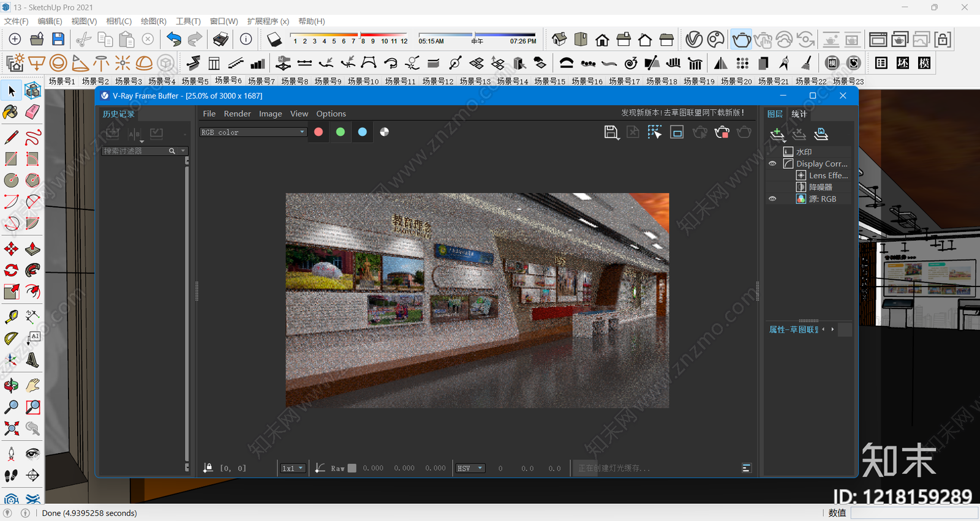Select the Eraser tool
980x521 pixels.
click(x=32, y=111)
